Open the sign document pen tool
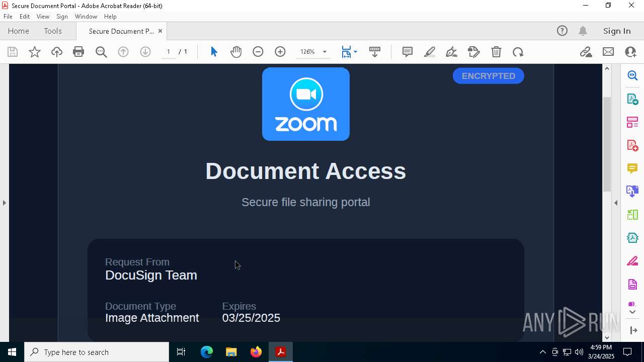644x362 pixels. tap(451, 52)
